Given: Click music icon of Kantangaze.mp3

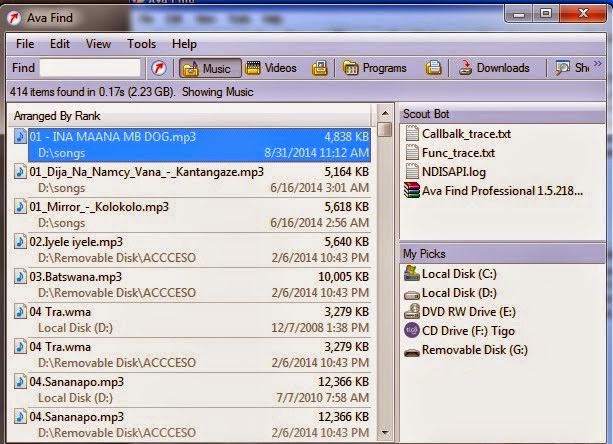Looking at the screenshot, I should pos(20,171).
